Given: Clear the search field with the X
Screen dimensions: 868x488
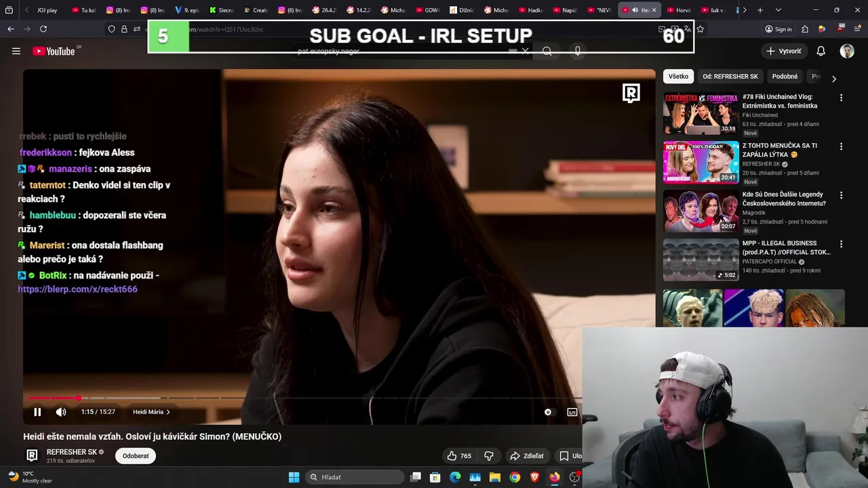Looking at the screenshot, I should (x=524, y=52).
